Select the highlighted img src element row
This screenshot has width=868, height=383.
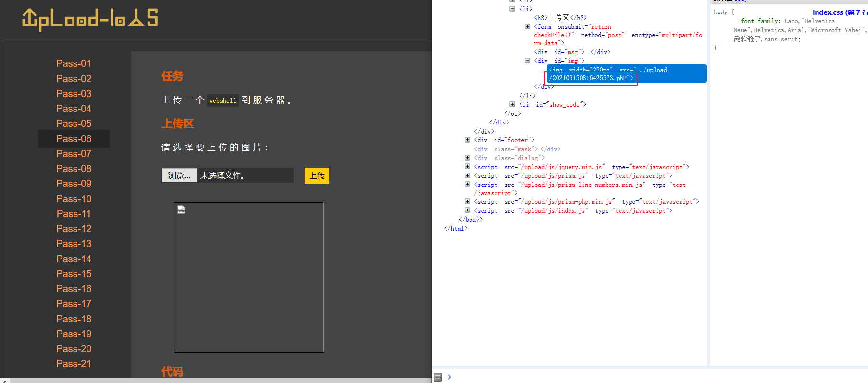coord(627,74)
